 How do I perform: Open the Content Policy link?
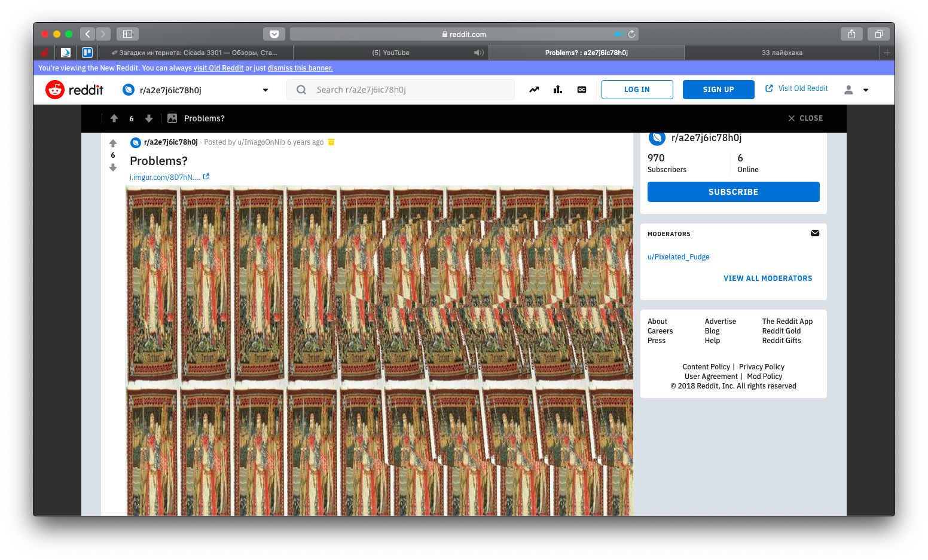[x=706, y=367]
